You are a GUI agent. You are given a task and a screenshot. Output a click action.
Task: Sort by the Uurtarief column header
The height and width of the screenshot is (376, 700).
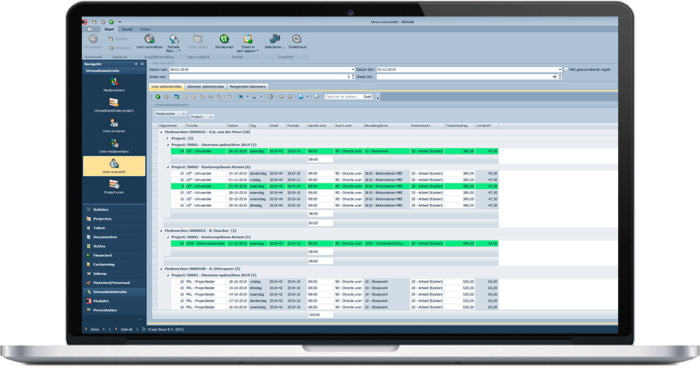487,126
